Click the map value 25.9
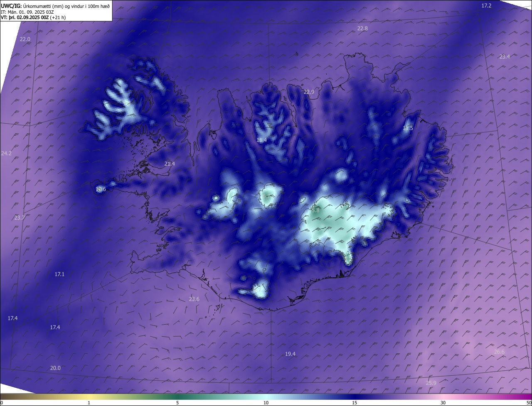Viewport: 532px width, 406px height. [431, 383]
